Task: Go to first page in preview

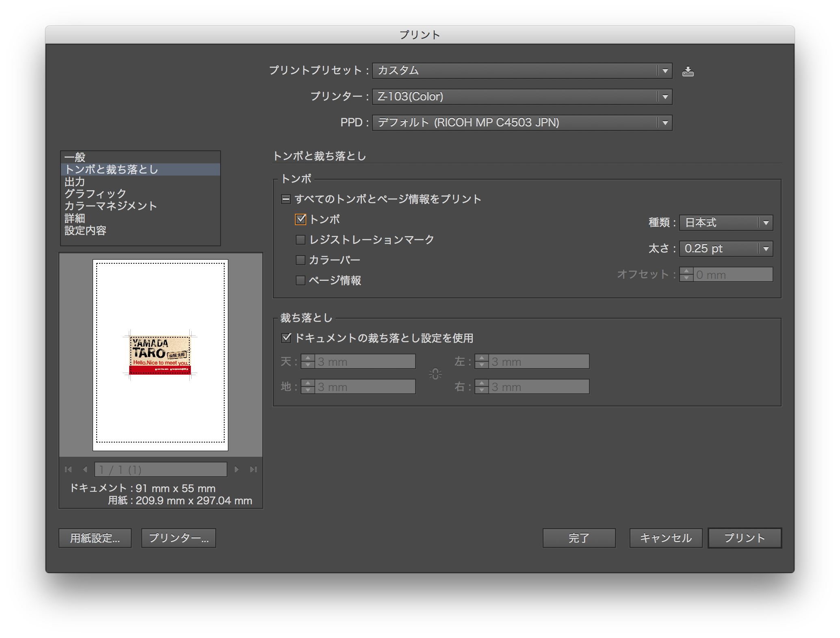Action: [68, 469]
